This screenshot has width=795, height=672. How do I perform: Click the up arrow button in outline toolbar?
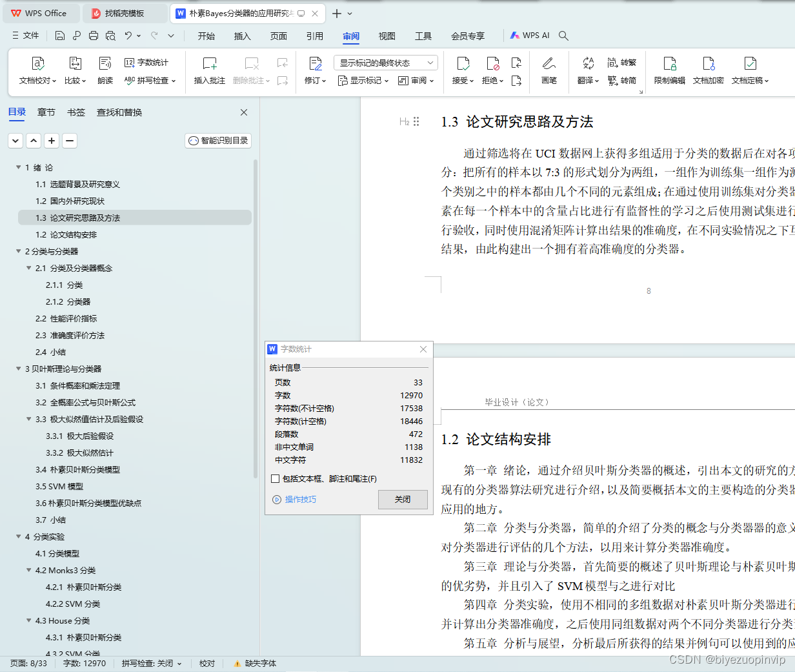[34, 141]
